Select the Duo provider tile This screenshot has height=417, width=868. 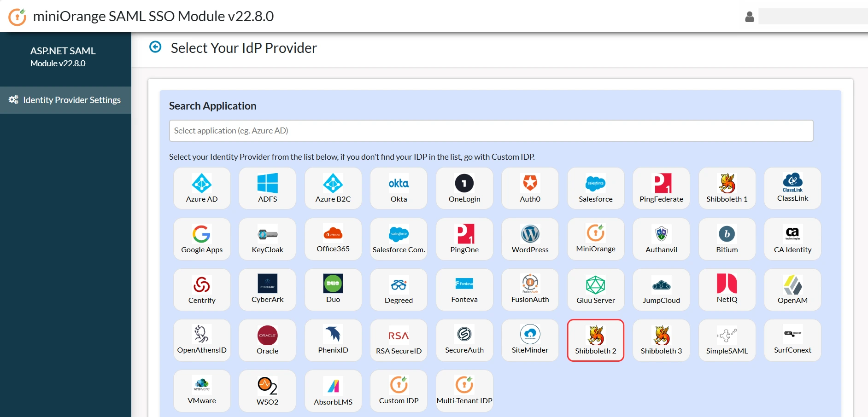[x=333, y=290]
